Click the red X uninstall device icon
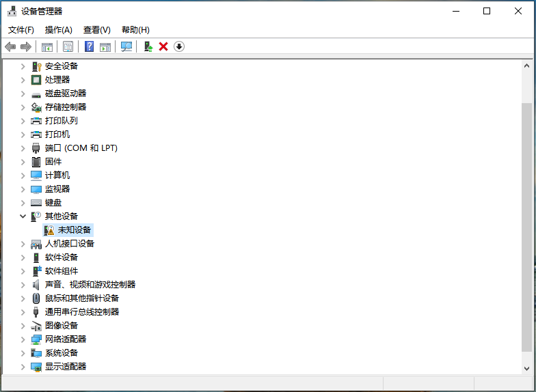 point(163,46)
